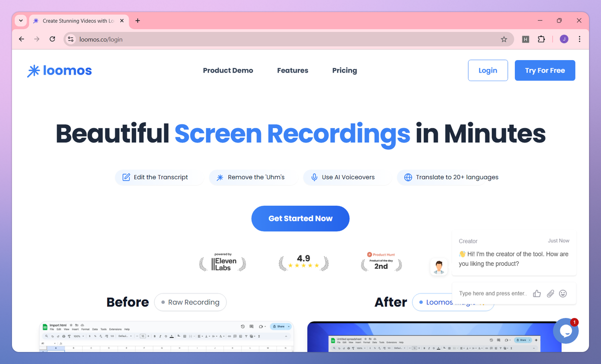Click the chat greeting message from Creator
The image size is (601, 364).
tap(513, 259)
